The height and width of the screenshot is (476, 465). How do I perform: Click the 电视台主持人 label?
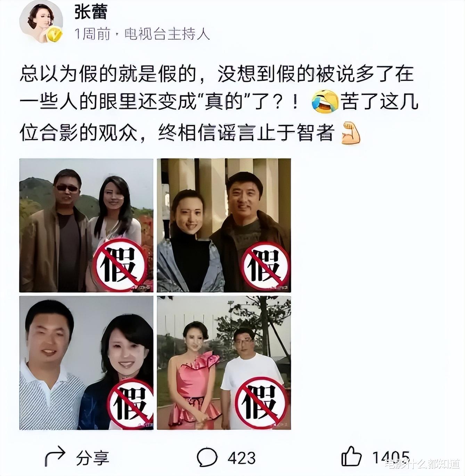167,34
